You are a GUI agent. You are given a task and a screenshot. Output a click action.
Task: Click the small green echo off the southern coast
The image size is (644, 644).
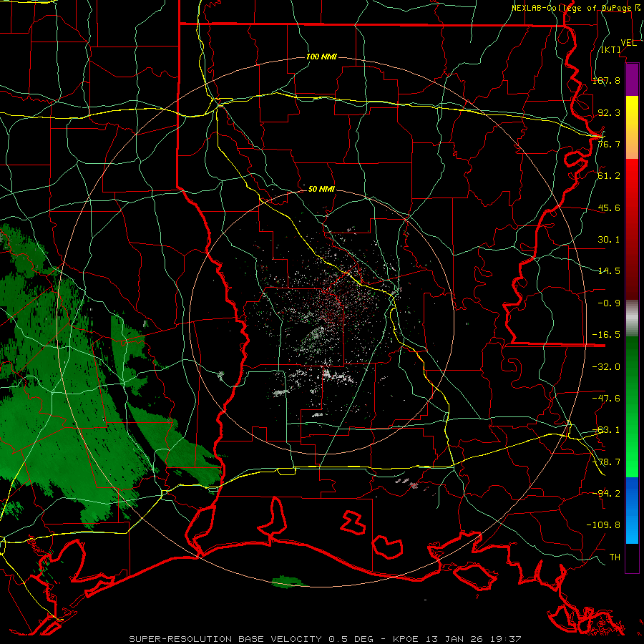point(289,582)
